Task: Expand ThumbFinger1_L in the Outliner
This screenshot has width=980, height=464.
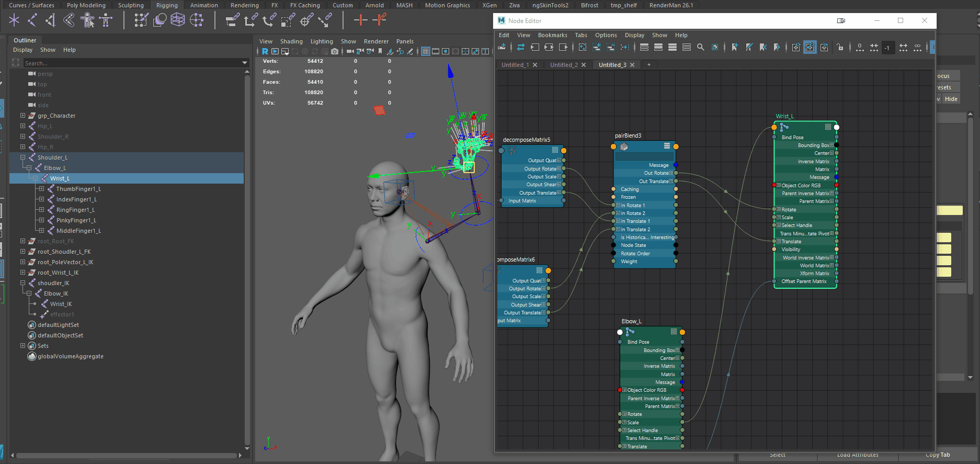Action: (x=41, y=189)
